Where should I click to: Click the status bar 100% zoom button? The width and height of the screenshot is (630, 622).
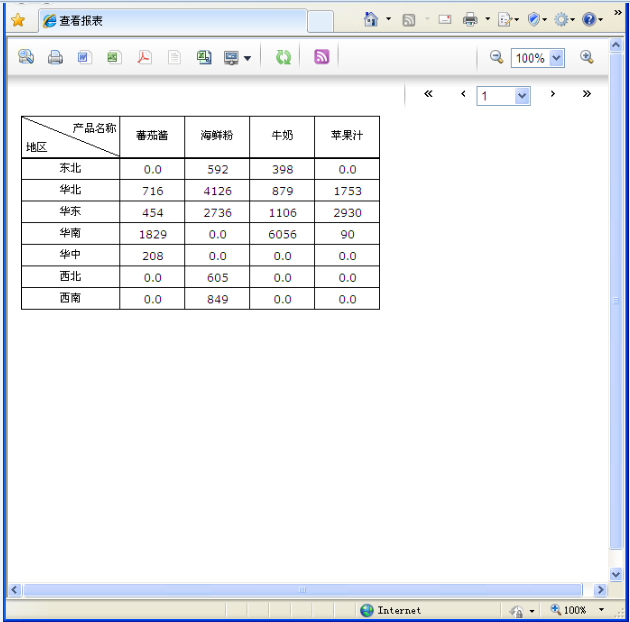point(569,610)
